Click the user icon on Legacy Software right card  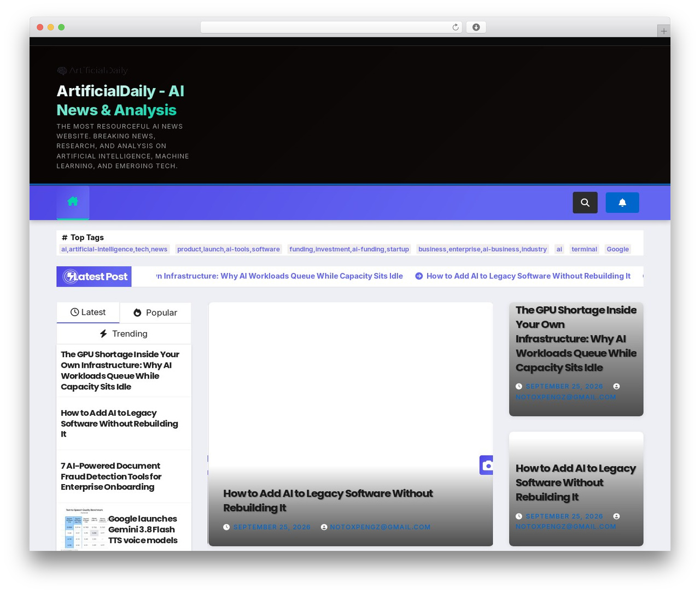616,516
